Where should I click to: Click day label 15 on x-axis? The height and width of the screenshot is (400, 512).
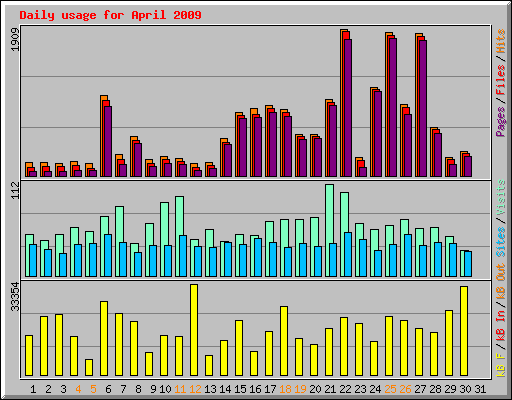click(240, 389)
